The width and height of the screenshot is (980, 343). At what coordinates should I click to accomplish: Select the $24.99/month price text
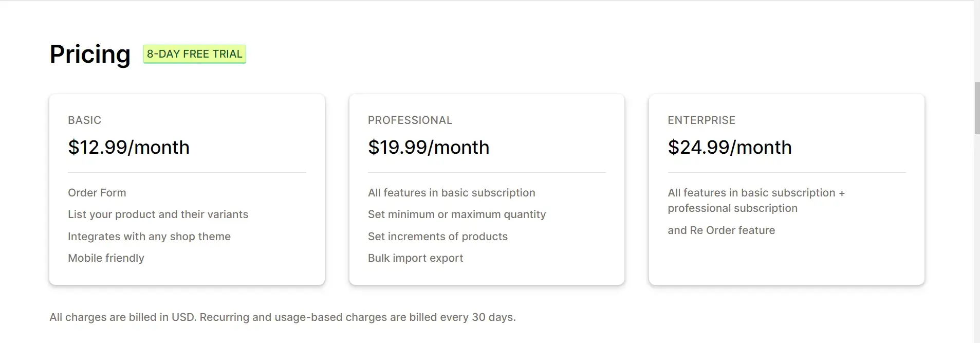click(x=729, y=148)
